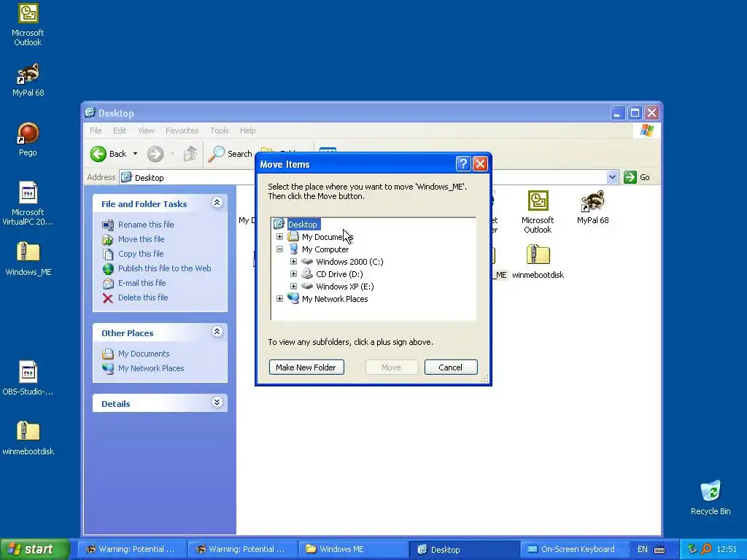Image resolution: width=747 pixels, height=560 pixels.
Task: Expand the My Documents tree node
Action: (279, 237)
